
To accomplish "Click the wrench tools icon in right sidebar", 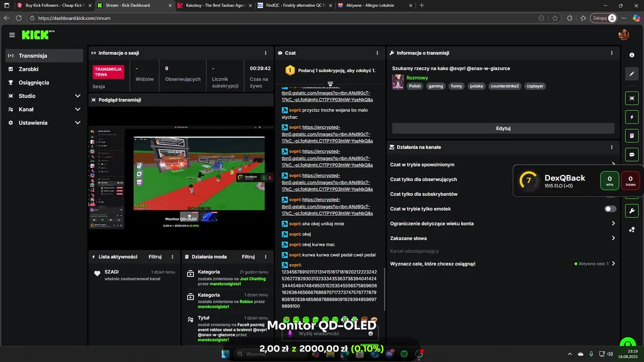I will pos(632,210).
